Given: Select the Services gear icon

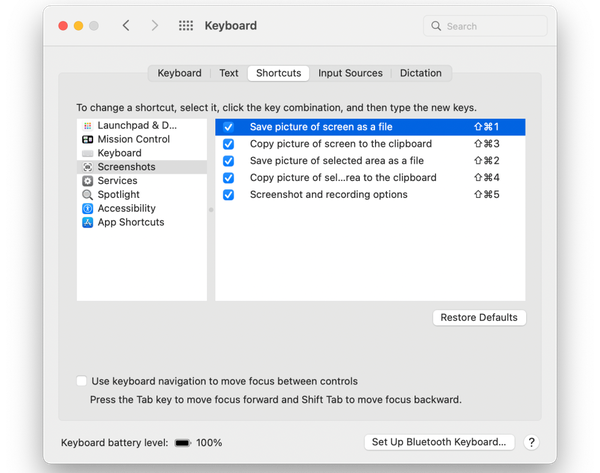Looking at the screenshot, I should (88, 181).
